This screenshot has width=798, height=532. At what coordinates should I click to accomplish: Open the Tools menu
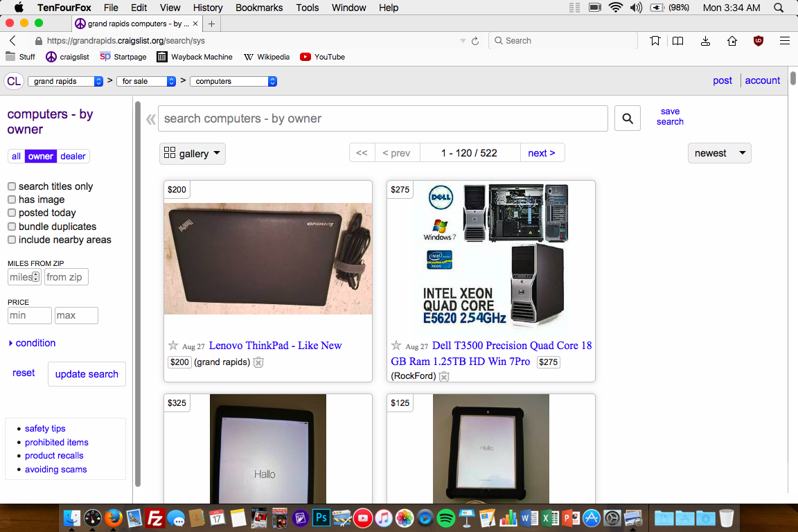click(308, 8)
